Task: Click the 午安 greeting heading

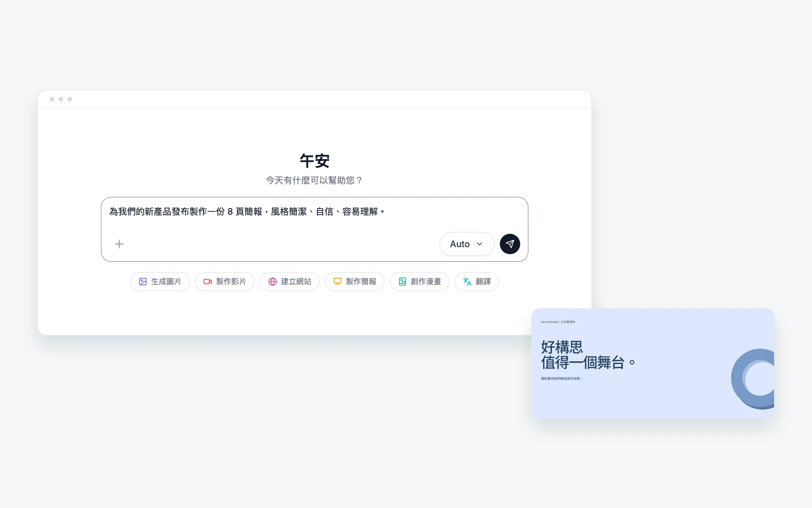Action: 315,161
